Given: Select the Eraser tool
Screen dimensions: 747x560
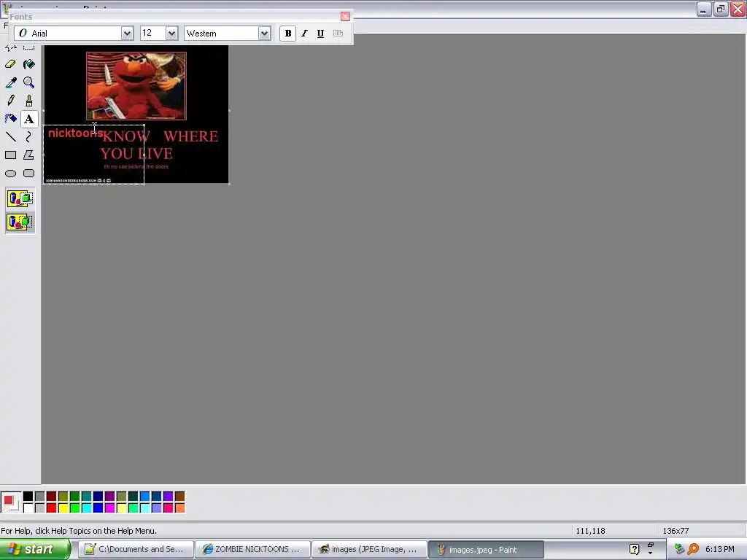Looking at the screenshot, I should 10,64.
